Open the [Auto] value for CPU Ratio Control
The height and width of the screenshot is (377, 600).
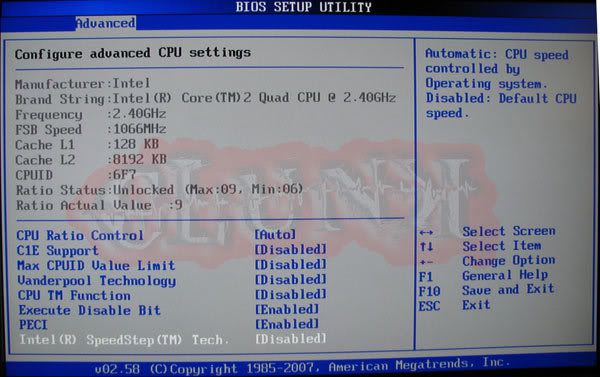tap(275, 234)
